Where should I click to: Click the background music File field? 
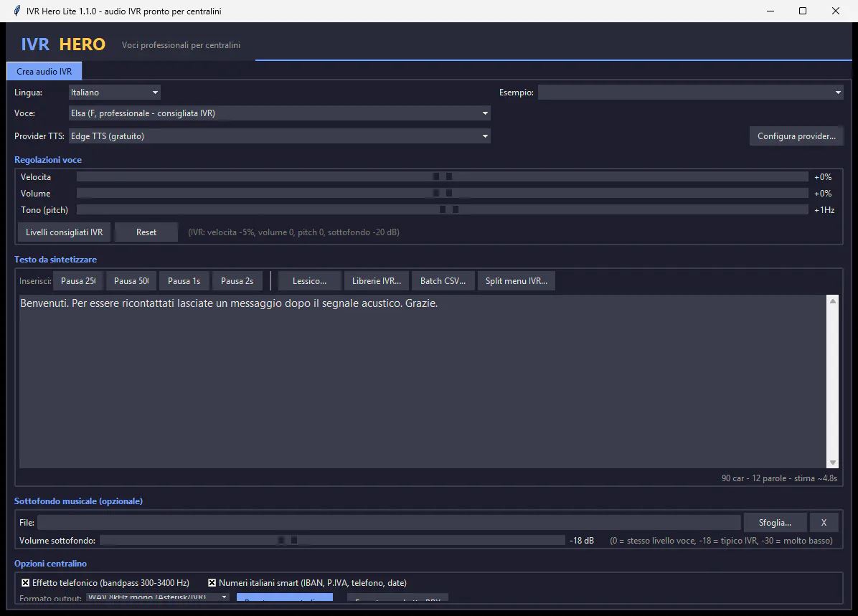(x=389, y=523)
